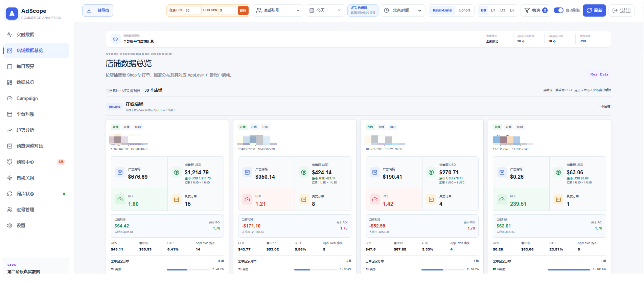The image size is (644, 283).
Task: Click the ROI gauge icon beside 1.42
Action: click(375, 199)
